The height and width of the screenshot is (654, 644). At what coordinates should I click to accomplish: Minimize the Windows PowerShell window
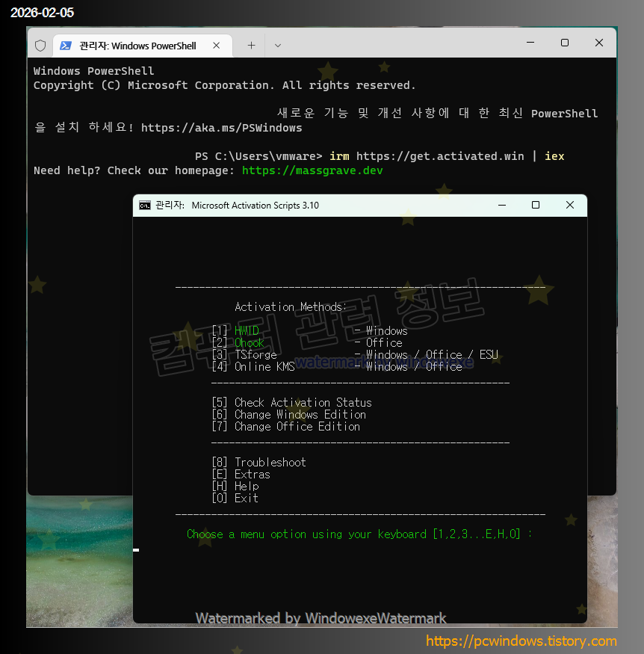pos(530,43)
